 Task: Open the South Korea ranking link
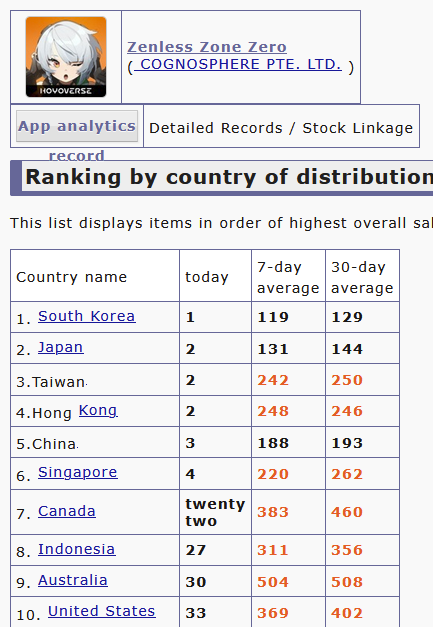coord(87,316)
